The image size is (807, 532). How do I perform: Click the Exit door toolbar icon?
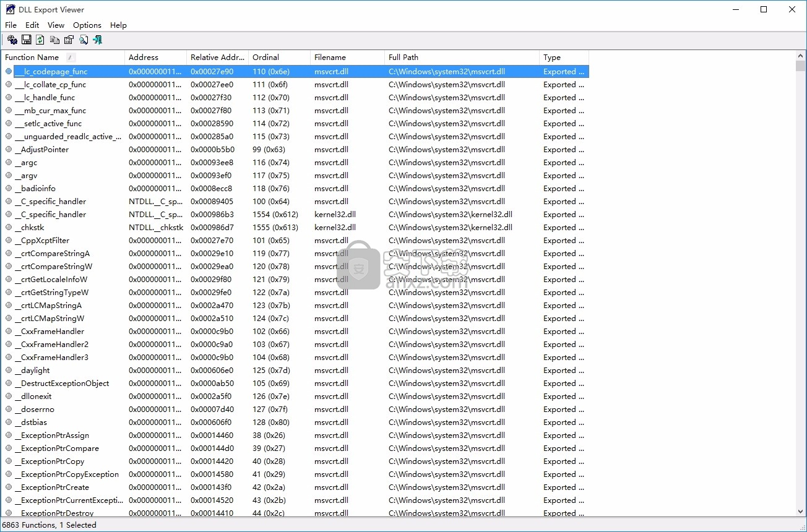coord(97,40)
